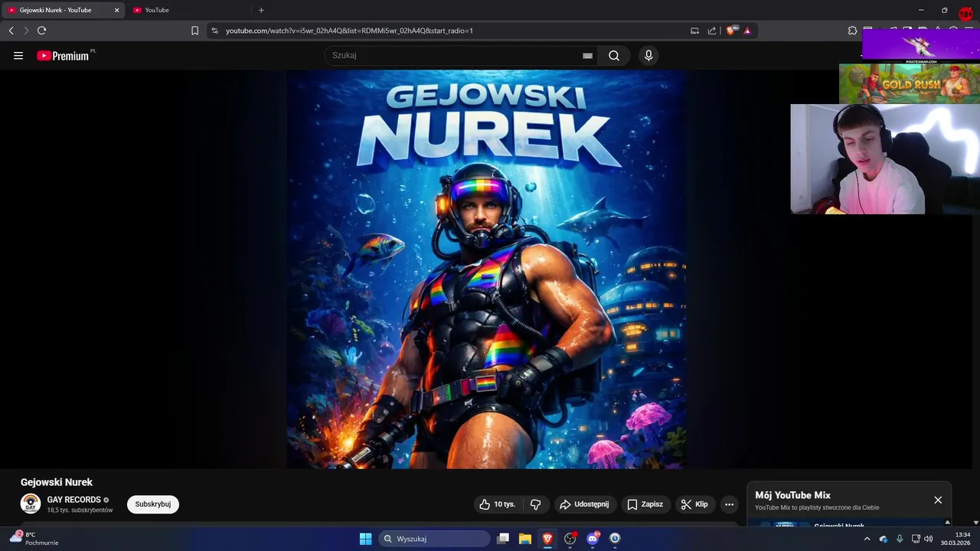
Task: Click the Brave browser taskbar icon
Action: tap(547, 539)
